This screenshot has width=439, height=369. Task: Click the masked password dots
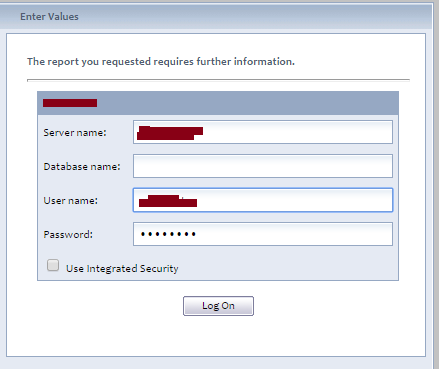point(168,234)
